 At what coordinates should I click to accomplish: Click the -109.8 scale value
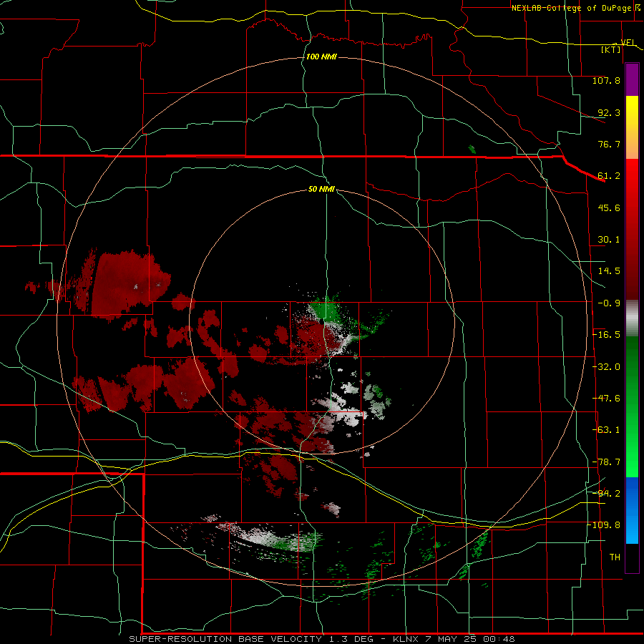604,525
